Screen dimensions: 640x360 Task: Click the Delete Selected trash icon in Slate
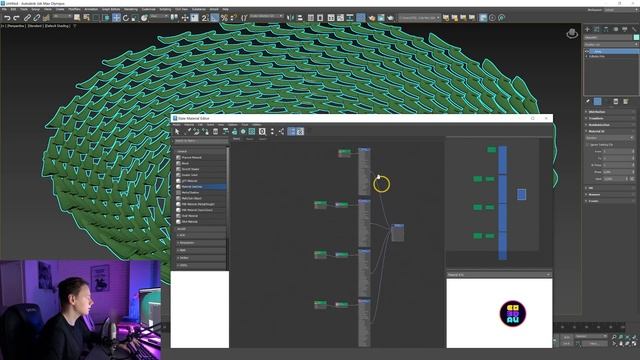[x=216, y=131]
